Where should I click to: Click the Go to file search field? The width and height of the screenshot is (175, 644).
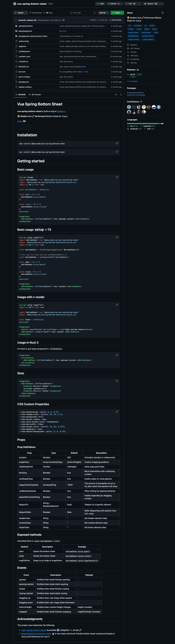(81, 13)
